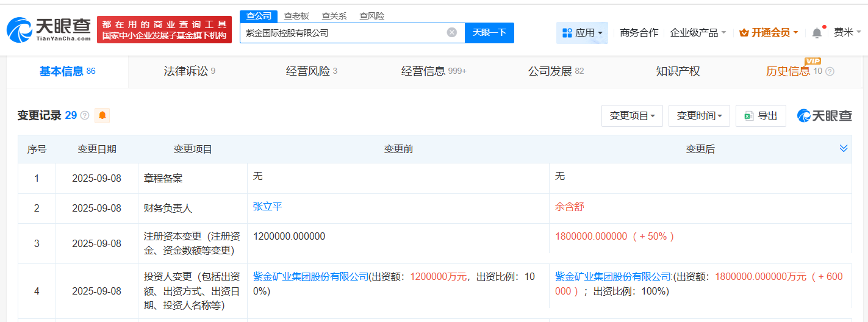Click the notification bell icon
The width and height of the screenshot is (868, 322).
coord(817,33)
